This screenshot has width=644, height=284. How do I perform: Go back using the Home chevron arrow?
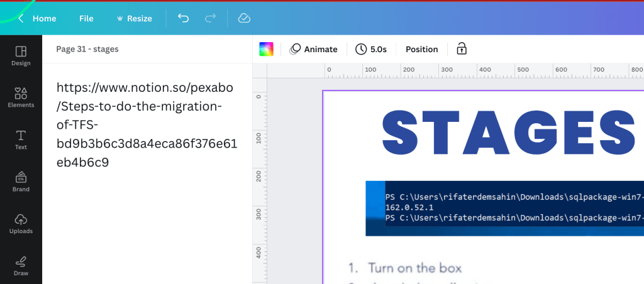pos(21,18)
